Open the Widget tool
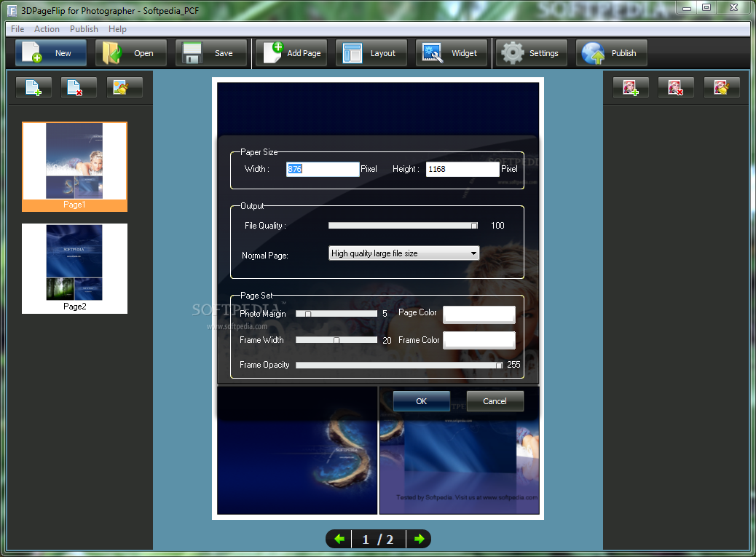The image size is (756, 557). pyautogui.click(x=452, y=53)
